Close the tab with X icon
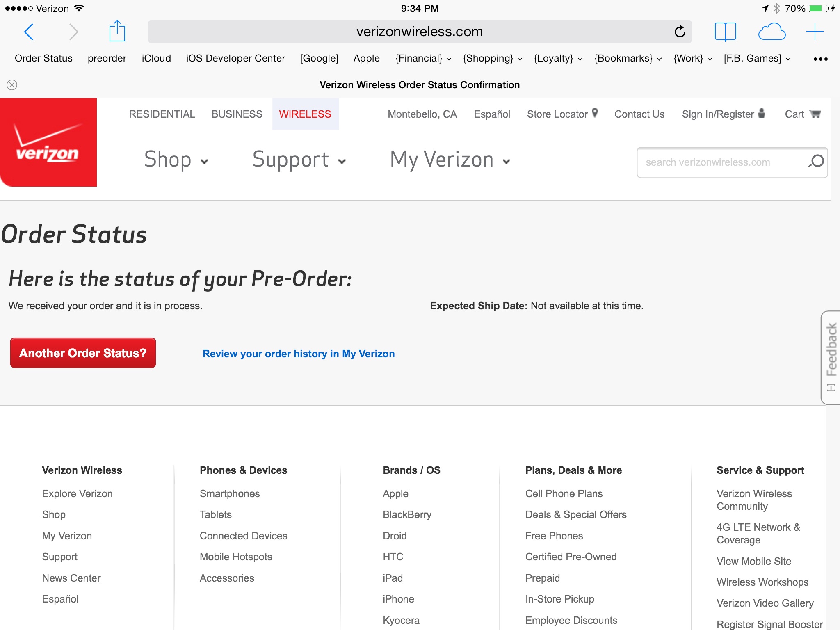Viewport: 840px width, 630px height. pos(12,85)
